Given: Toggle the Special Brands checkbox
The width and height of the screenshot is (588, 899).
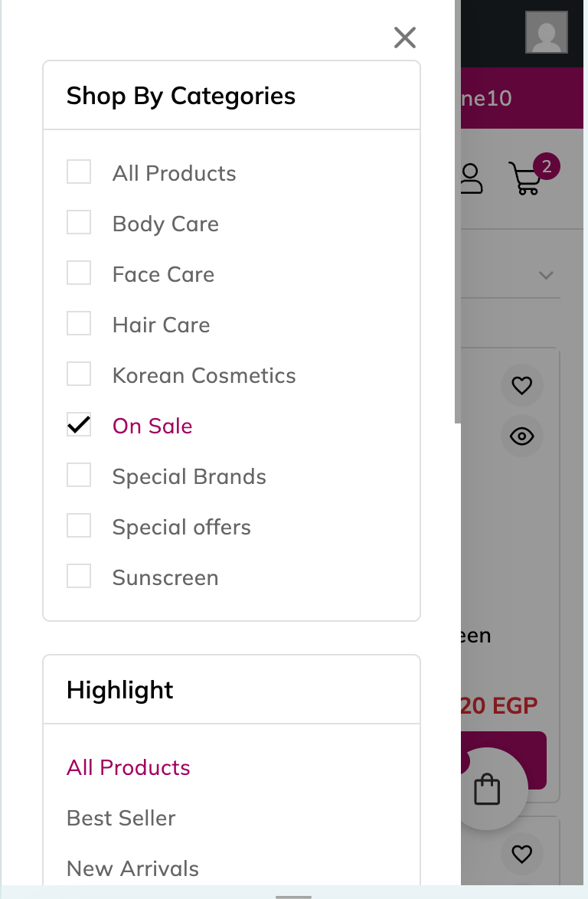Looking at the screenshot, I should [x=79, y=476].
